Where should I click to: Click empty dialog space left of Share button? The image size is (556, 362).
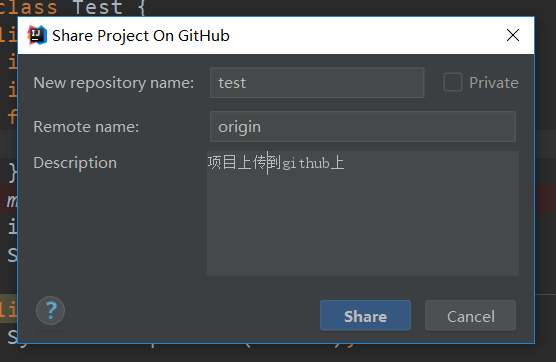point(191,316)
